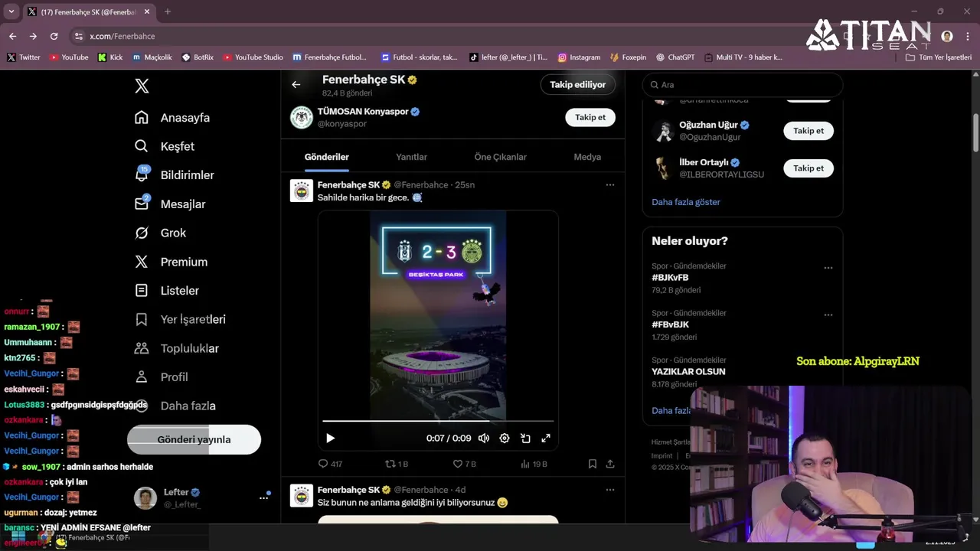Open X home logo in sidebar
The height and width of the screenshot is (551, 980).
[142, 86]
